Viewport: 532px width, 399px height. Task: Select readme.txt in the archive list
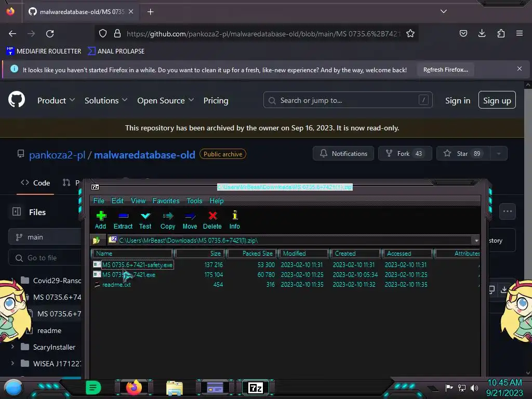point(116,285)
